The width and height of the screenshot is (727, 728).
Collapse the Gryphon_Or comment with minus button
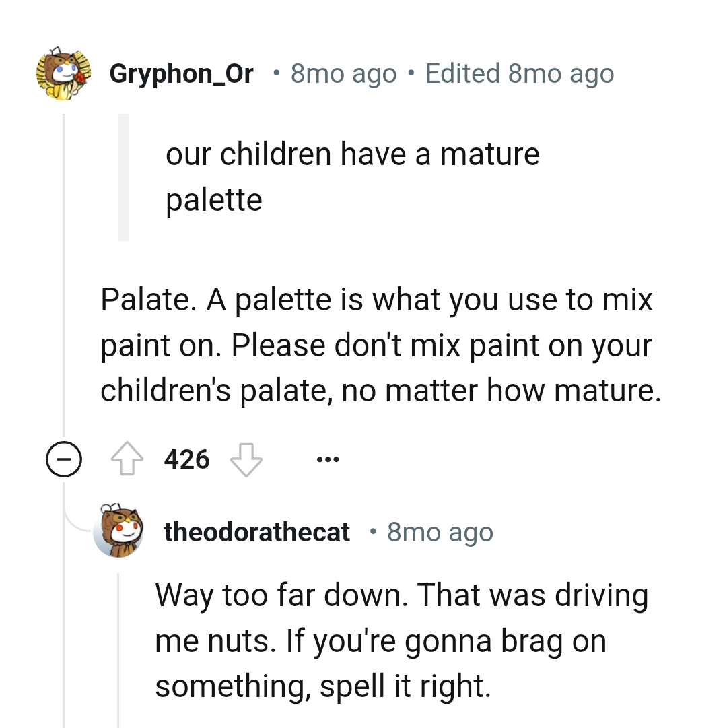(x=64, y=460)
